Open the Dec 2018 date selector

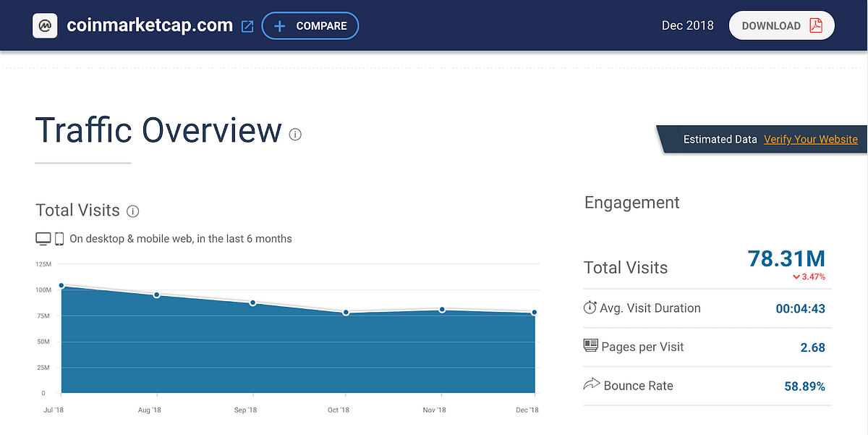pos(687,25)
